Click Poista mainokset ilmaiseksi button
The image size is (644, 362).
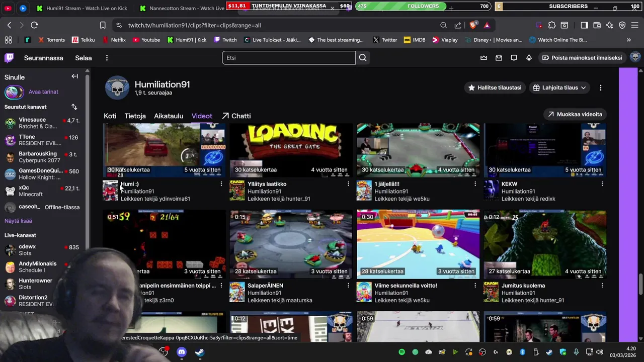582,58
